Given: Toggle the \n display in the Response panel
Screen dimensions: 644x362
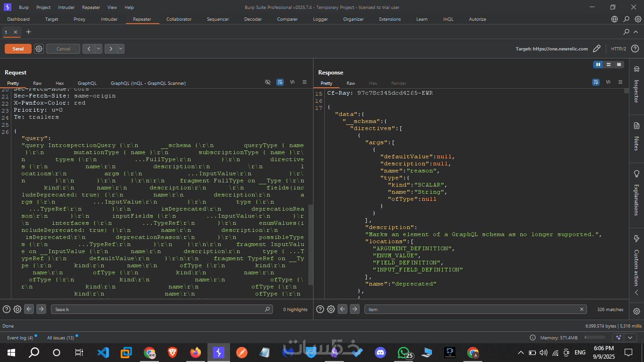Looking at the screenshot, I should coord(608,82).
